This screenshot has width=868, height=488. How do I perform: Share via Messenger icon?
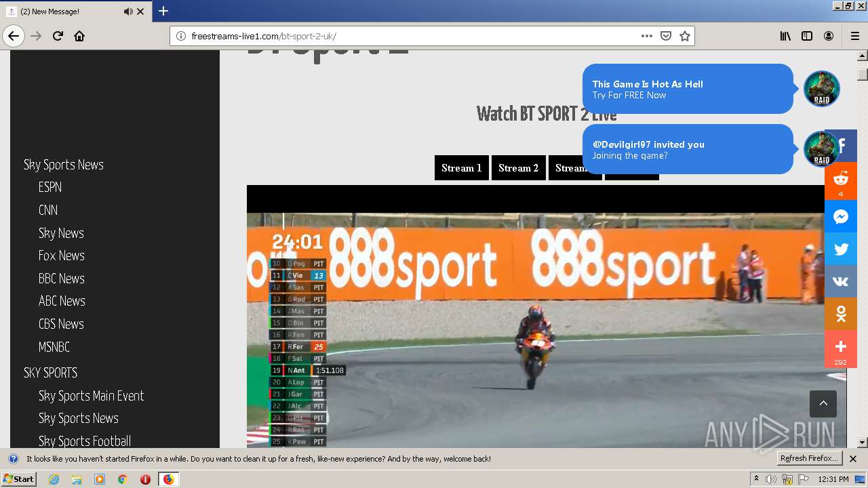[841, 216]
